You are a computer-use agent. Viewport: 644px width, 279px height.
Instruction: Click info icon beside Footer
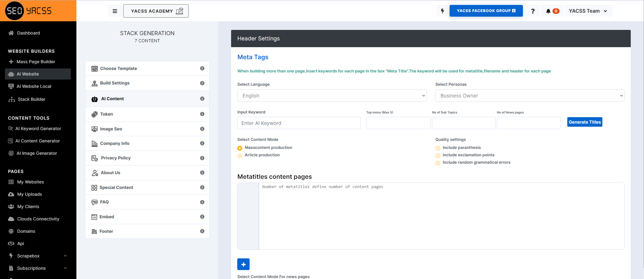tap(202, 231)
